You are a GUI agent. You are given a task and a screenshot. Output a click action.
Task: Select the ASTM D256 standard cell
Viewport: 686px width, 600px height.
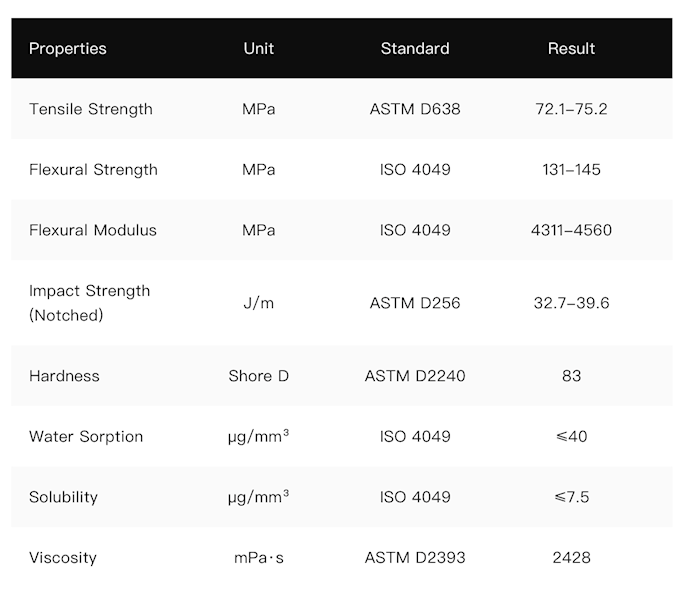coord(415,303)
